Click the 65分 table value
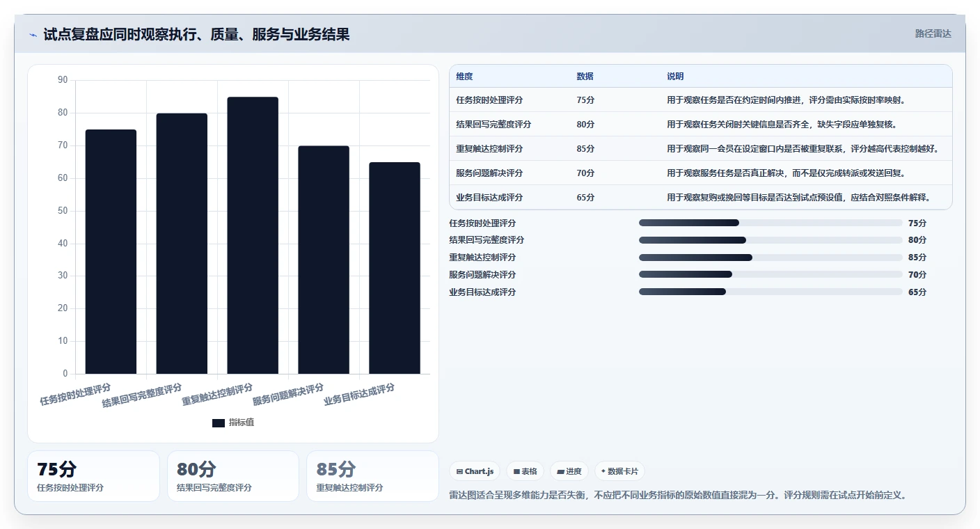The height and width of the screenshot is (529, 980). coord(585,198)
